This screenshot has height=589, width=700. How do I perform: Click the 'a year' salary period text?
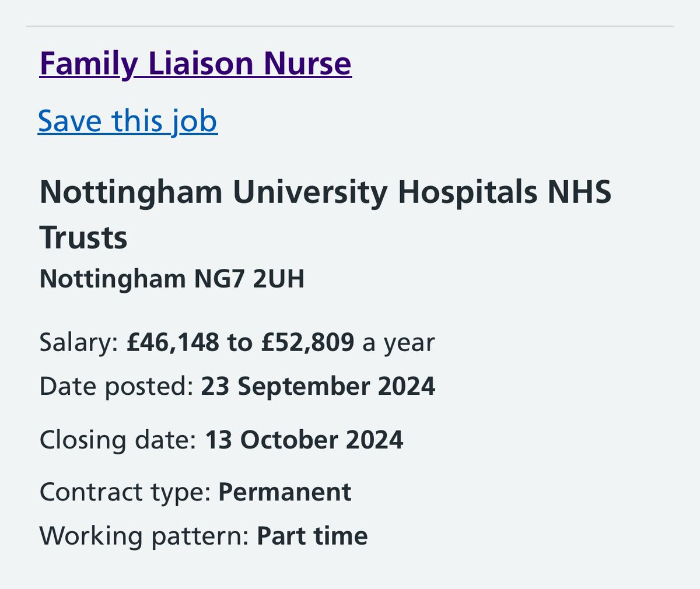tap(398, 343)
